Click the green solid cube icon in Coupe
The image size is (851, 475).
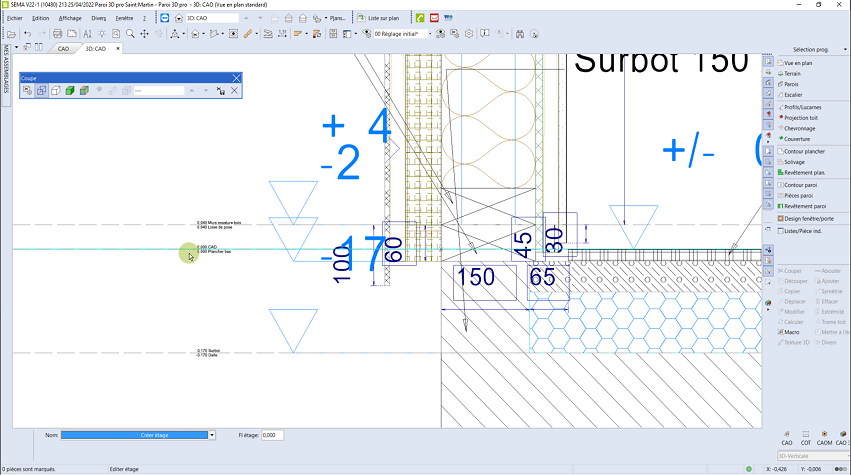click(x=69, y=91)
